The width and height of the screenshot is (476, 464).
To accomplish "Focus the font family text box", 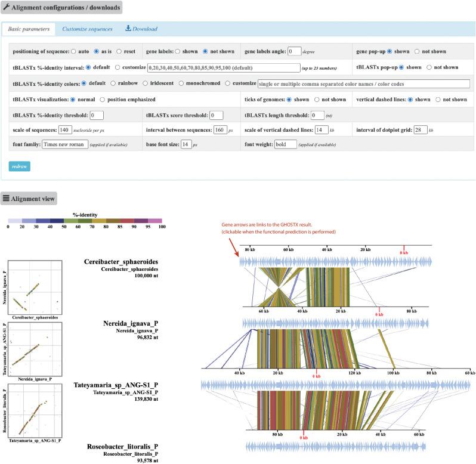I will coord(65,144).
